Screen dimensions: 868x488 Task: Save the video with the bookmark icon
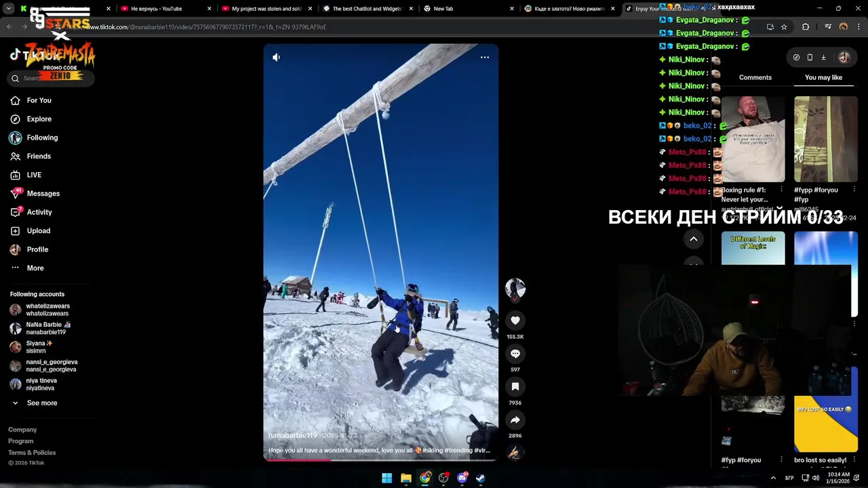515,386
